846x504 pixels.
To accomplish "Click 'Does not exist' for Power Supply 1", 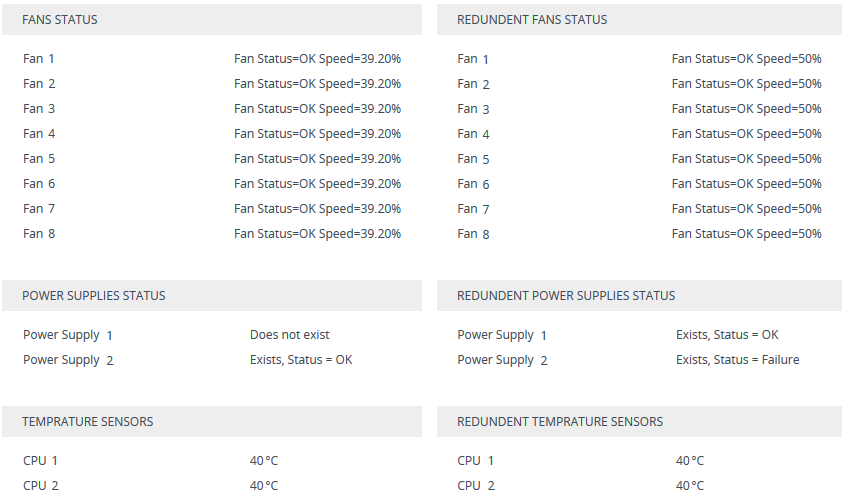I will pyautogui.click(x=289, y=335).
